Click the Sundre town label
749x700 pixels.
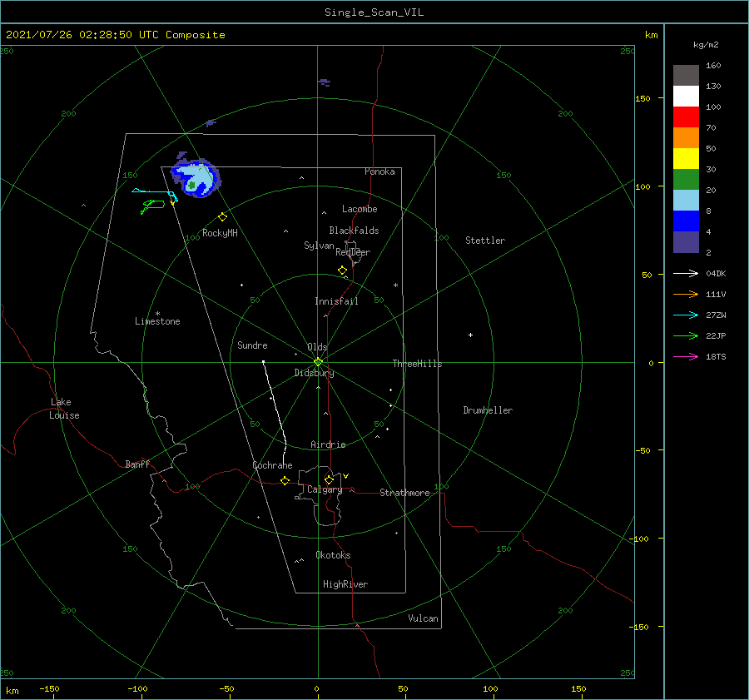[252, 345]
